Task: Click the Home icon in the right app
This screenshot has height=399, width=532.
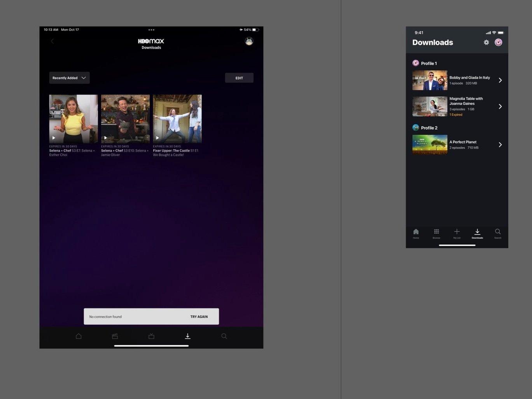Action: click(x=416, y=233)
